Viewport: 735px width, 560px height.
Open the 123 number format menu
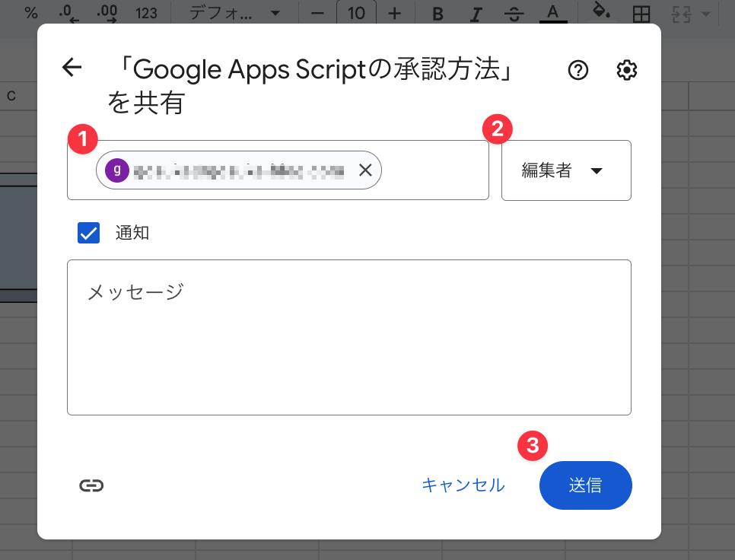[146, 13]
